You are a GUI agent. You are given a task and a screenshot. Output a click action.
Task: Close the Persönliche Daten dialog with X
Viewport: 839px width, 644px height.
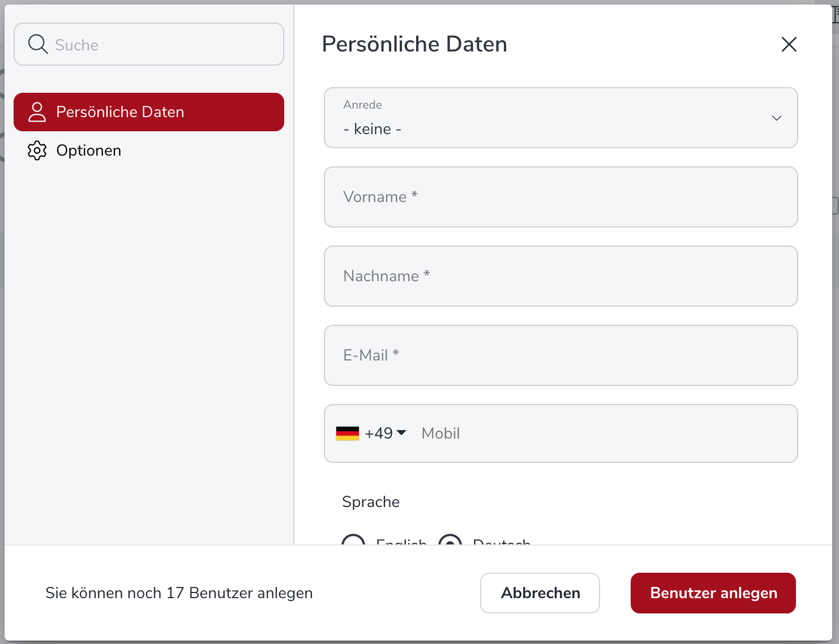[789, 44]
